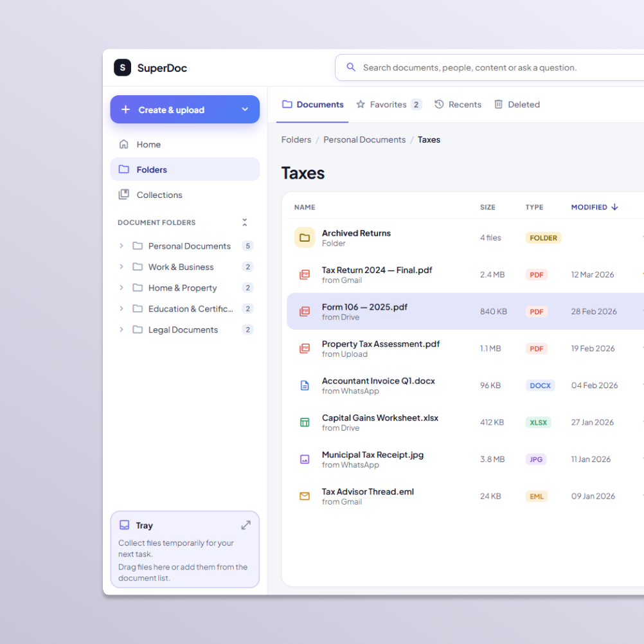Click the Work & Business folder icon
The width and height of the screenshot is (644, 644).
[x=138, y=267]
